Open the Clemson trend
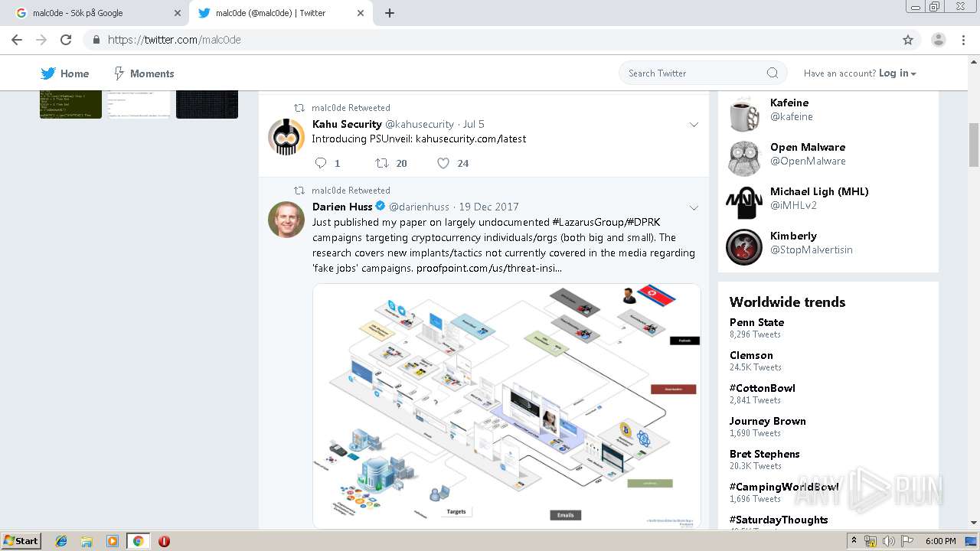This screenshot has height=551, width=980. pos(751,355)
